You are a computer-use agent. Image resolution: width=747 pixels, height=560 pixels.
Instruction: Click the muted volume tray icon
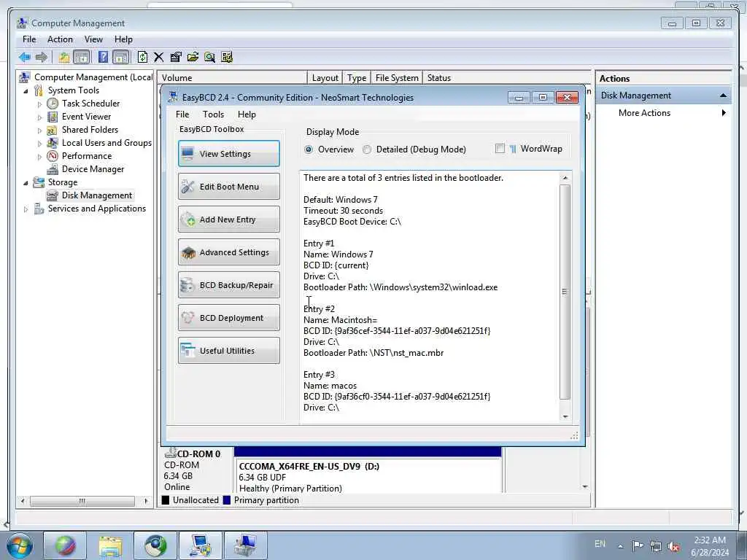(x=673, y=546)
